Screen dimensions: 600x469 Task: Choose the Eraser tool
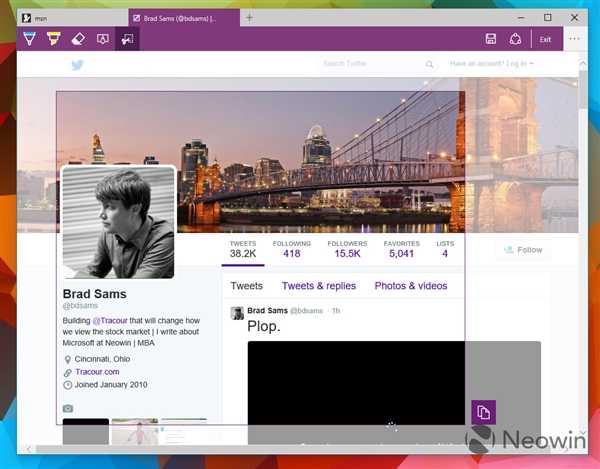pyautogui.click(x=78, y=39)
